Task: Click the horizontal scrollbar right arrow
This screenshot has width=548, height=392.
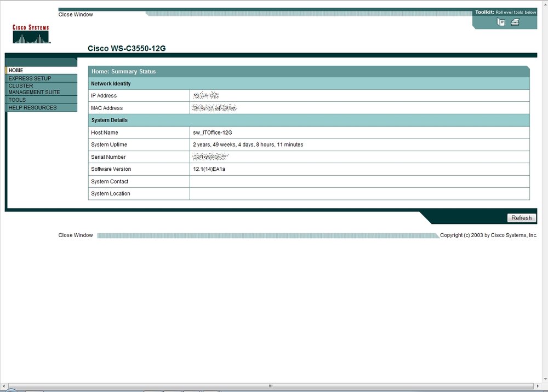Action: click(x=538, y=386)
